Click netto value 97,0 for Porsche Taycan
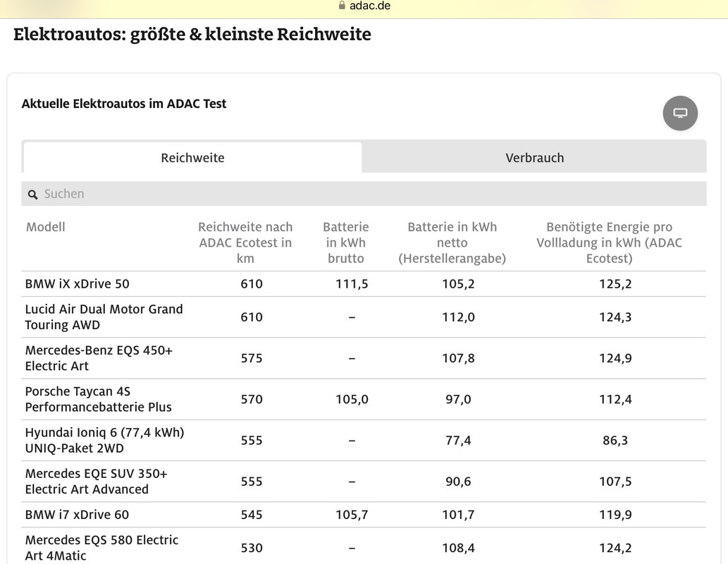 458,399
